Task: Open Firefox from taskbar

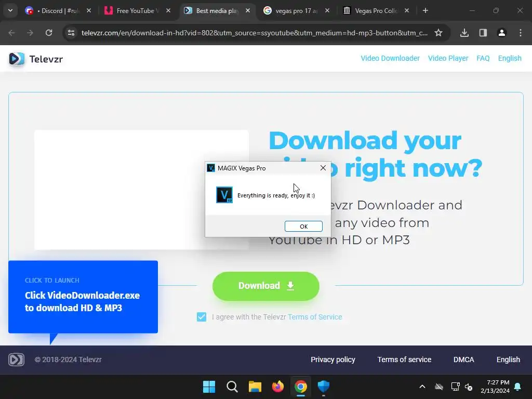Action: [x=278, y=387]
